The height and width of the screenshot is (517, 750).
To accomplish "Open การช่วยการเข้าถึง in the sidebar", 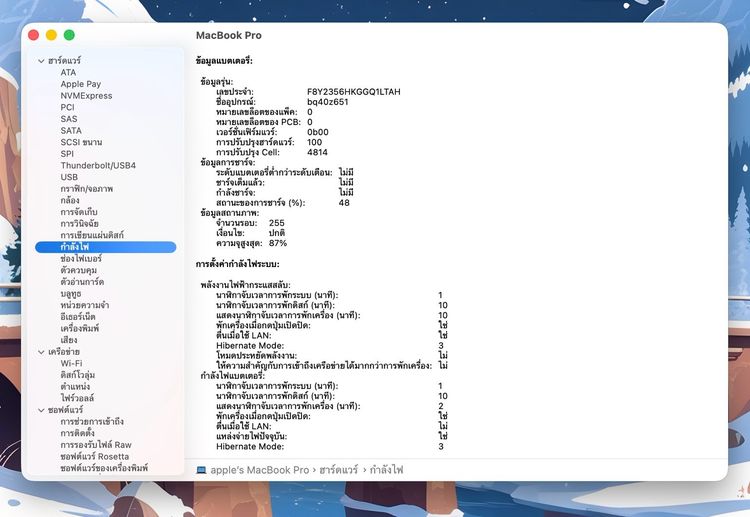I will coord(92,421).
